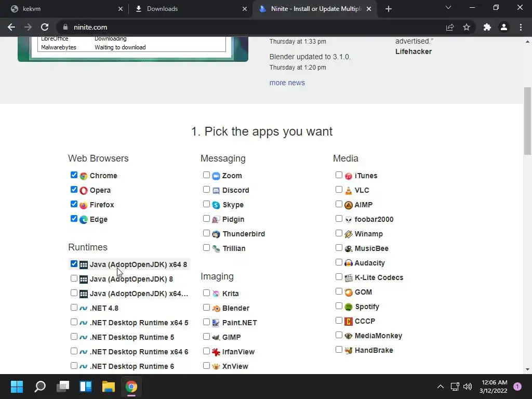Check the foobar2000 checkbox

(339, 219)
